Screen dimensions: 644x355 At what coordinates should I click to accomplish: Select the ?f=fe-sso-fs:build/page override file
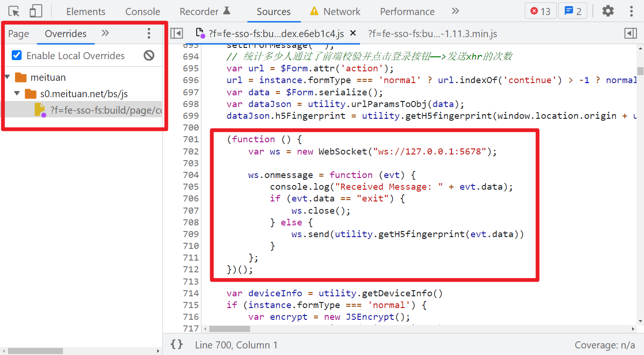[82, 110]
